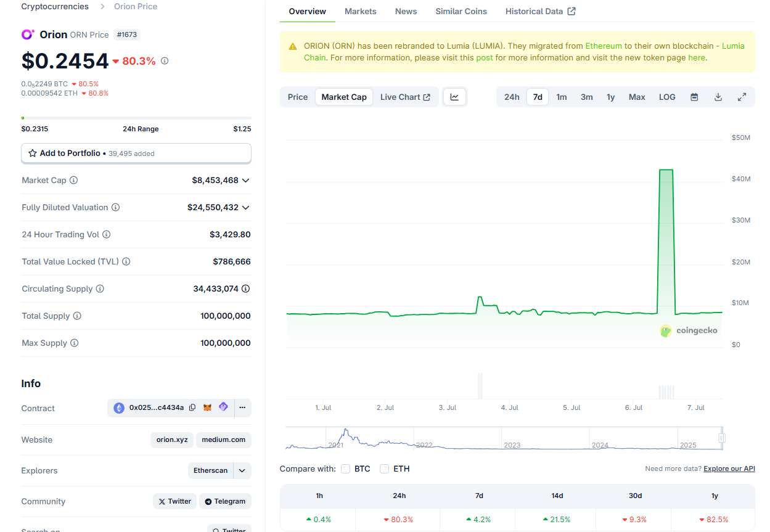
Task: Download chart data using the download icon
Action: coord(718,97)
